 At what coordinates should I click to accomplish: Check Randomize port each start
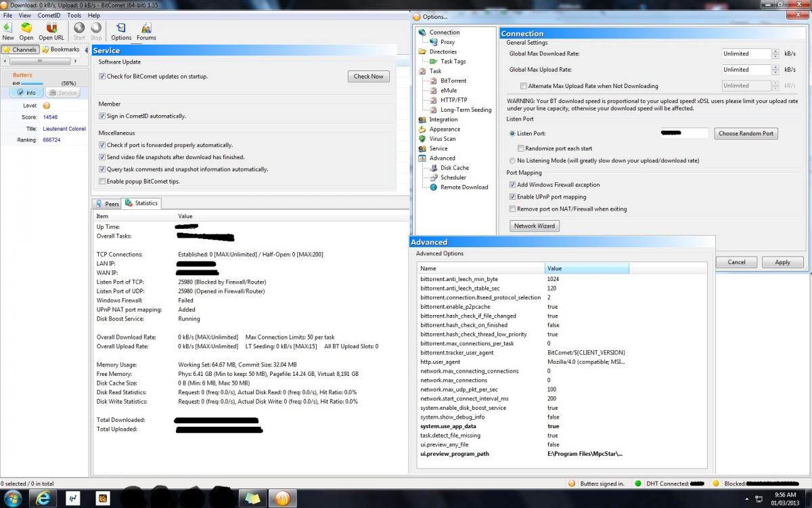(x=521, y=148)
